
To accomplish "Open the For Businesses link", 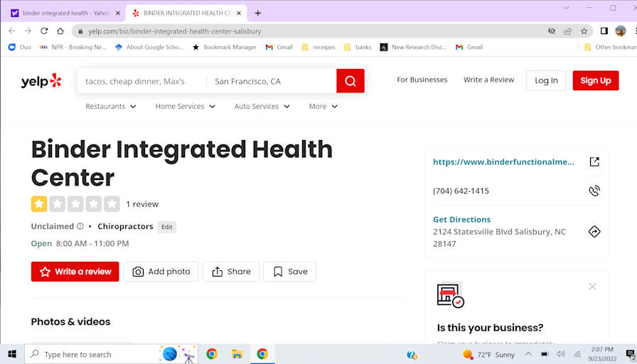I will click(422, 80).
